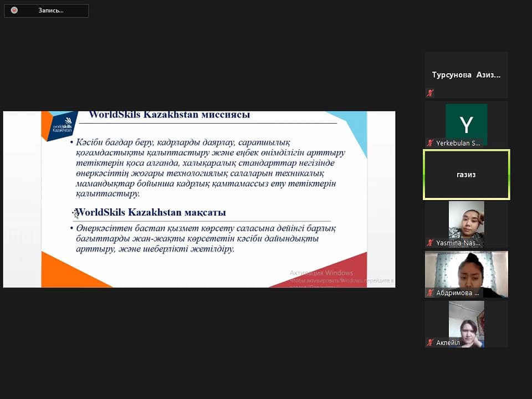Select Абдримова's video tile

[x=466, y=270]
